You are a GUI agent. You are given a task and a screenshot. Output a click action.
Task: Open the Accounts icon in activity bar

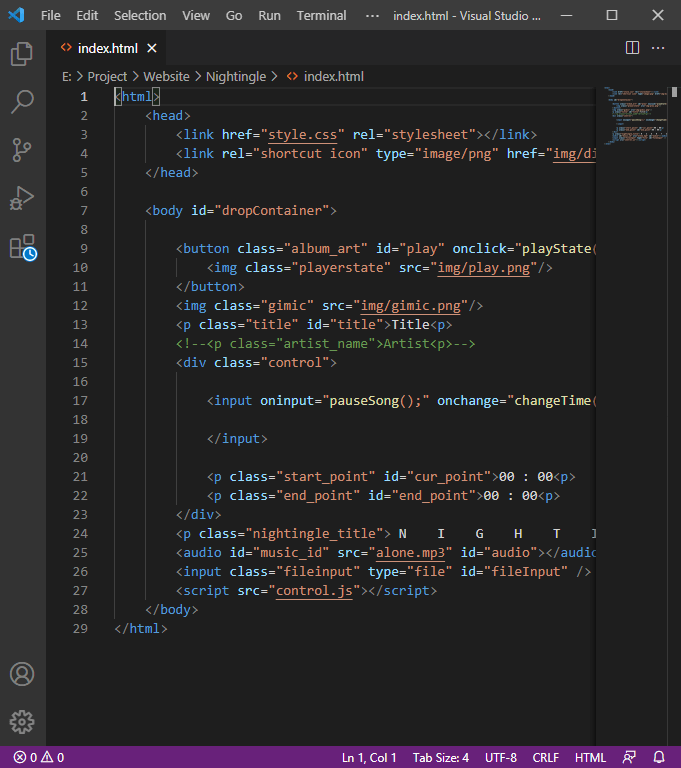[22, 674]
